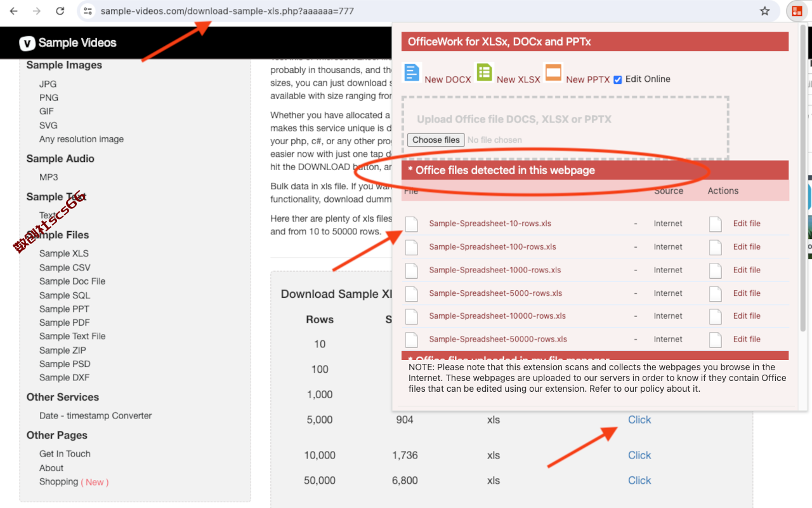
Task: Open site information icon in address bar
Action: tap(88, 11)
